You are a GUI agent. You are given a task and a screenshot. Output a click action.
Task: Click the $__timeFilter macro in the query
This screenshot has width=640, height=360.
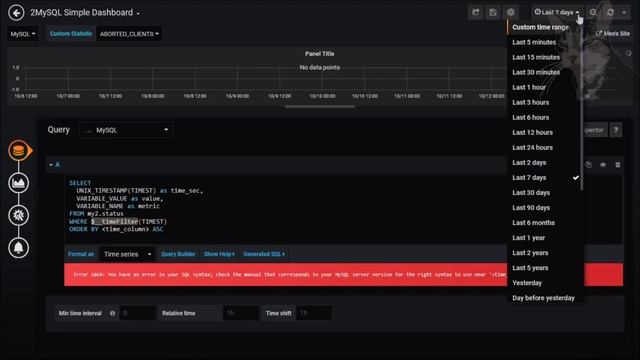[x=115, y=222]
